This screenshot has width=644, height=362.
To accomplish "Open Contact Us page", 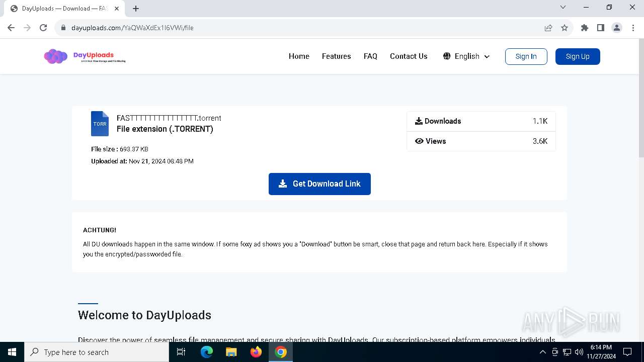I will click(409, 56).
